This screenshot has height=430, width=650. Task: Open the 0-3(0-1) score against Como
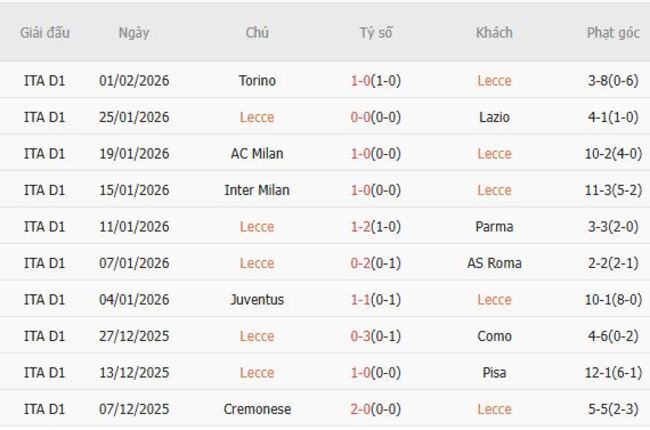pyautogui.click(x=376, y=336)
